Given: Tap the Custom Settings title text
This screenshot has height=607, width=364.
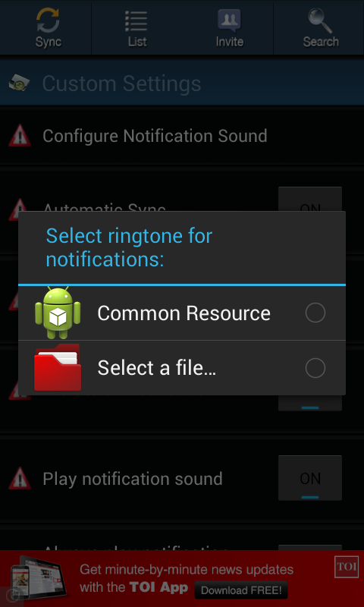Looking at the screenshot, I should click(x=122, y=83).
